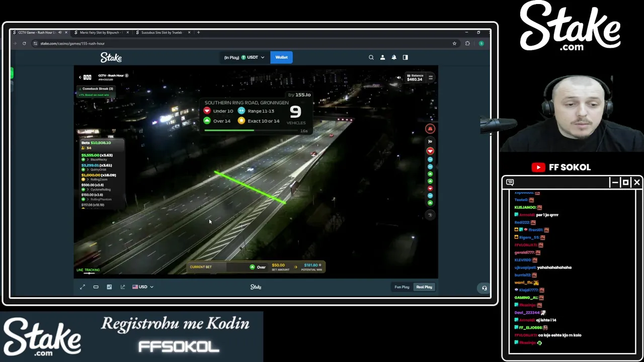The height and width of the screenshot is (362, 644).
Task: Mute the game sound speaker icon
Action: [398, 78]
